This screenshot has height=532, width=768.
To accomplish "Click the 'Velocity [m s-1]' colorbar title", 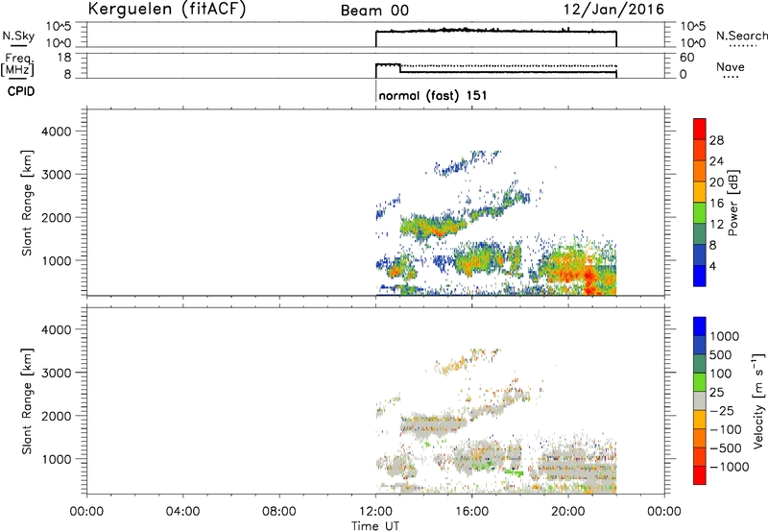I will coord(758,401).
